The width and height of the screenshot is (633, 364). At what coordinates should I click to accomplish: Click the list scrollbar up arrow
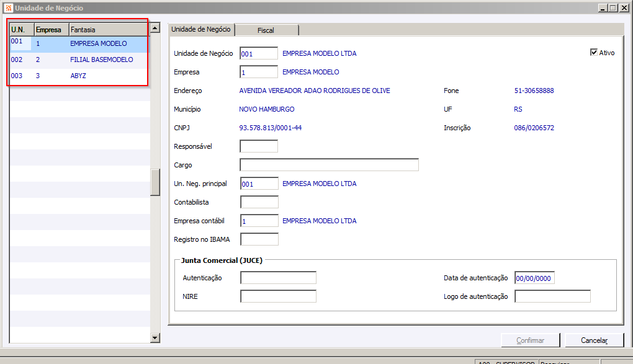click(x=155, y=28)
